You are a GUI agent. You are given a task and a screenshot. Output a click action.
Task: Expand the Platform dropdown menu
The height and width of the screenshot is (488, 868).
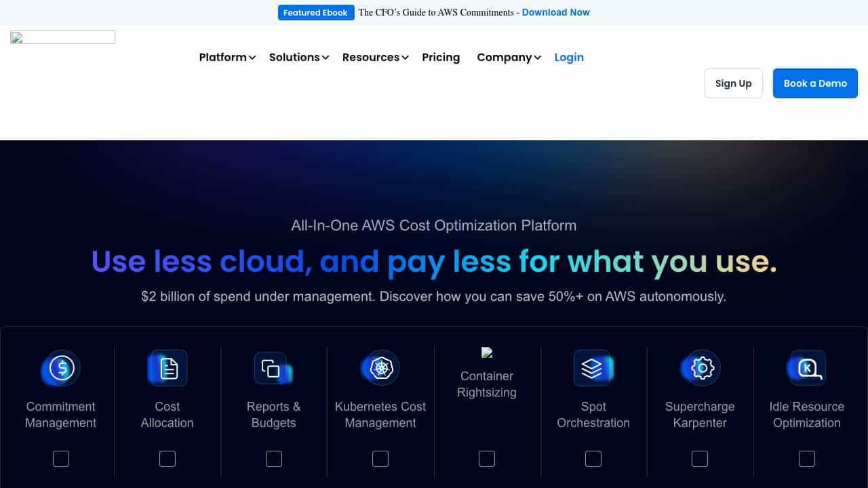[227, 58]
